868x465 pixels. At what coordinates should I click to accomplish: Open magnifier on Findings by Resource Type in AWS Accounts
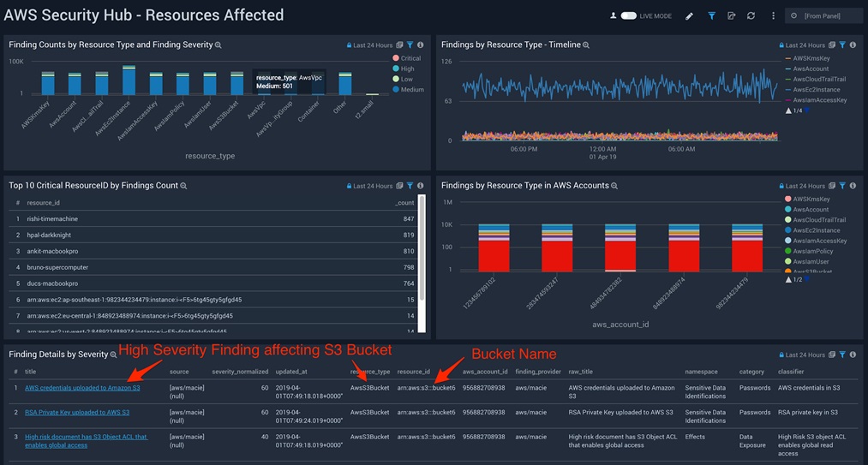pos(614,186)
